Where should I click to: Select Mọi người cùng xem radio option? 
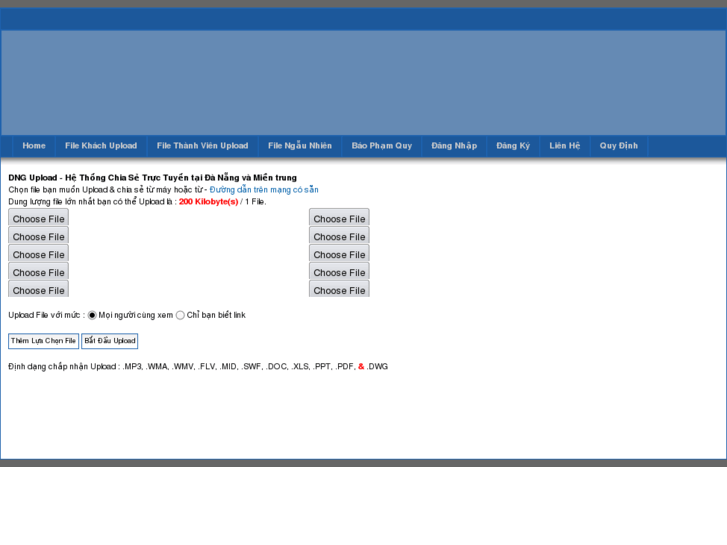click(x=92, y=315)
